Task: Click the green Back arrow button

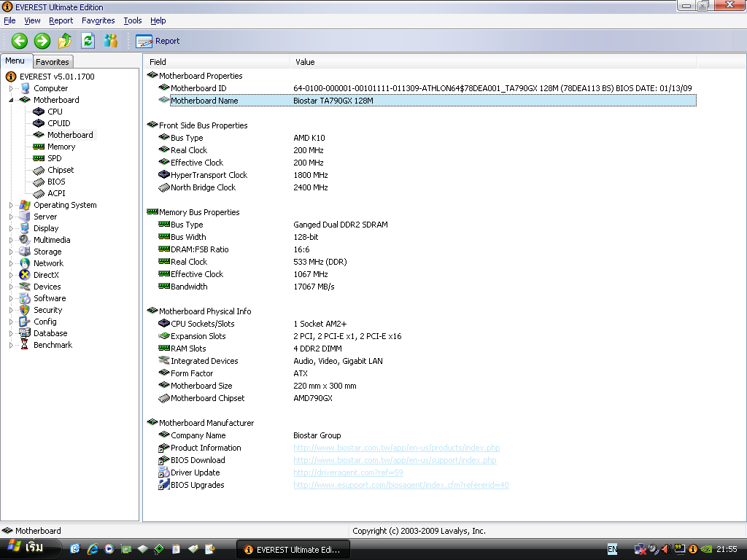Action: pyautogui.click(x=20, y=41)
